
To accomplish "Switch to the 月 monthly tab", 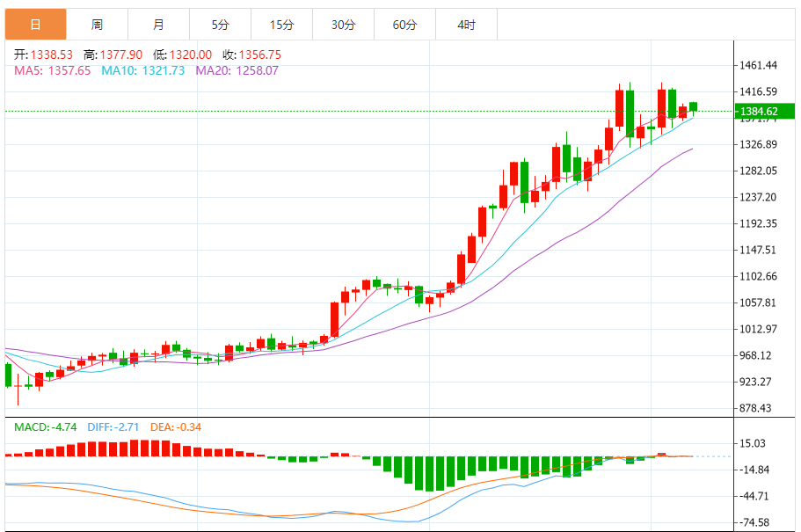I will tap(159, 24).
